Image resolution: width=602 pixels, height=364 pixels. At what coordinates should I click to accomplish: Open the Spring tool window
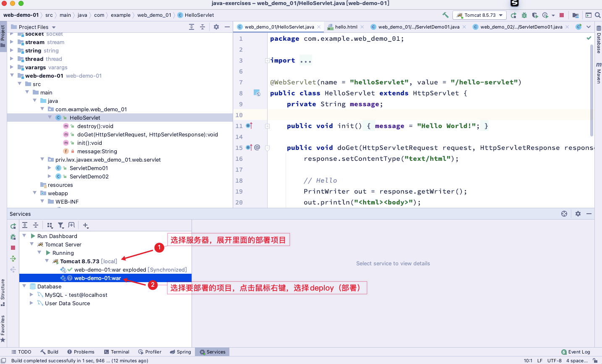coord(181,352)
